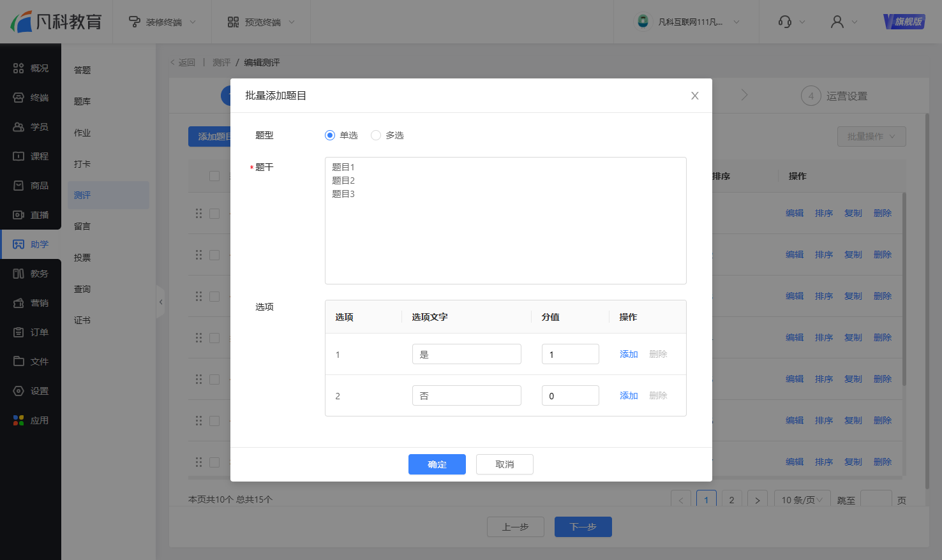Expand the 装修终端 dropdown

point(163,22)
